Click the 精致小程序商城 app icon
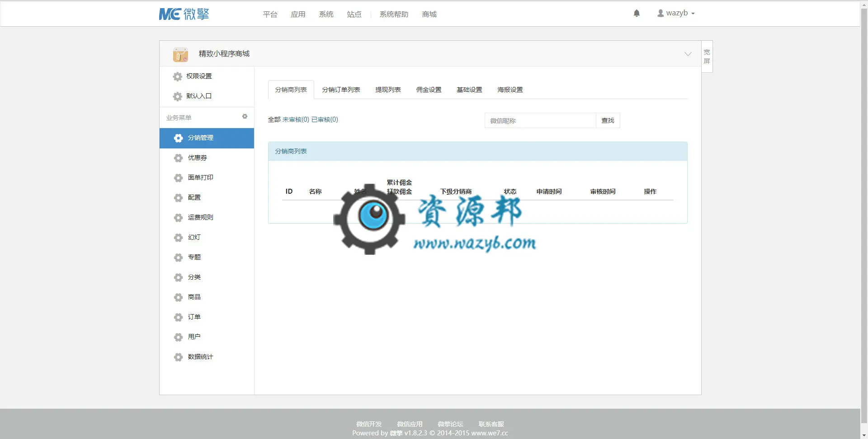 [180, 54]
